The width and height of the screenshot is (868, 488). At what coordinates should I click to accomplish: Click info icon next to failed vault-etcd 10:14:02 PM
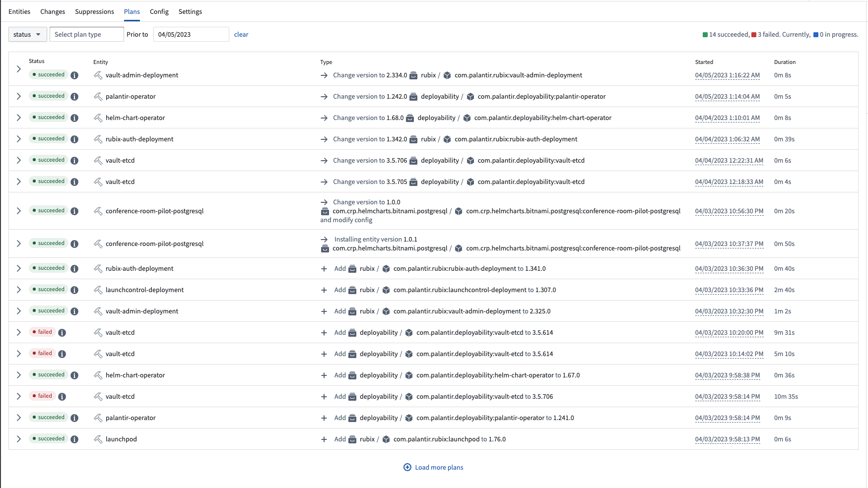62,354
